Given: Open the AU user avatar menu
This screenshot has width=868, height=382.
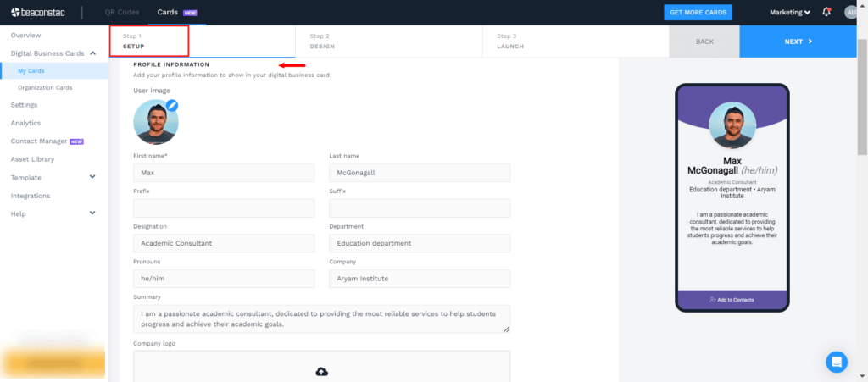Looking at the screenshot, I should click(x=852, y=12).
